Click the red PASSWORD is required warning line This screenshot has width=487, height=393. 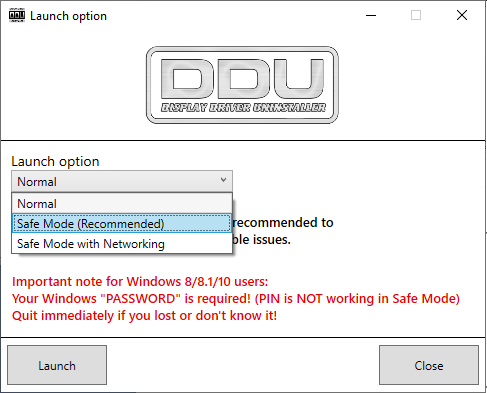[236, 299]
